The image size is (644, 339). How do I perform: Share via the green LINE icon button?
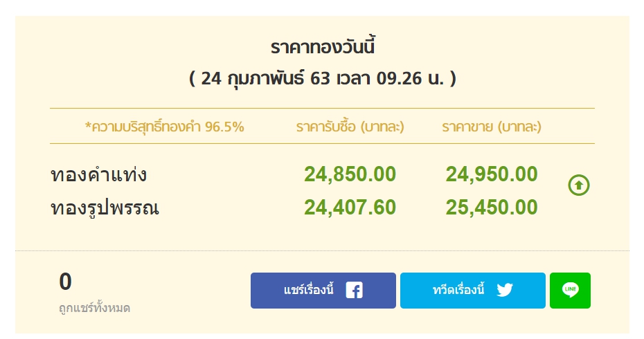(x=570, y=290)
